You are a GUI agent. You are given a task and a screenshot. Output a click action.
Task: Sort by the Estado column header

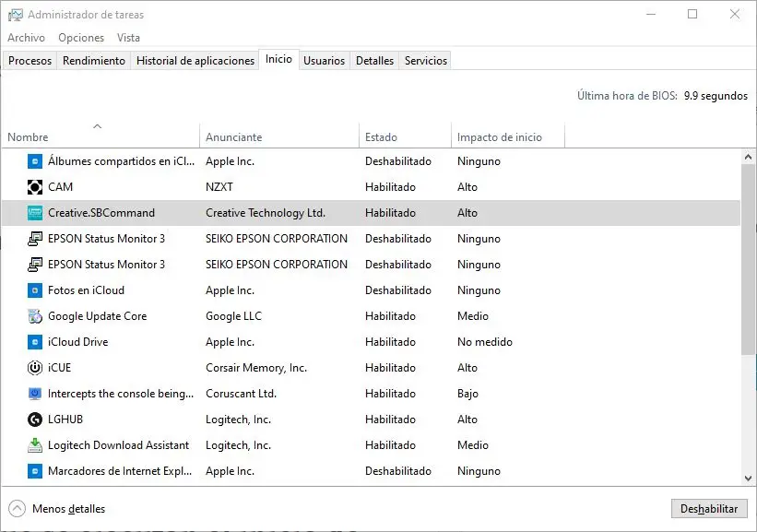pos(381,137)
